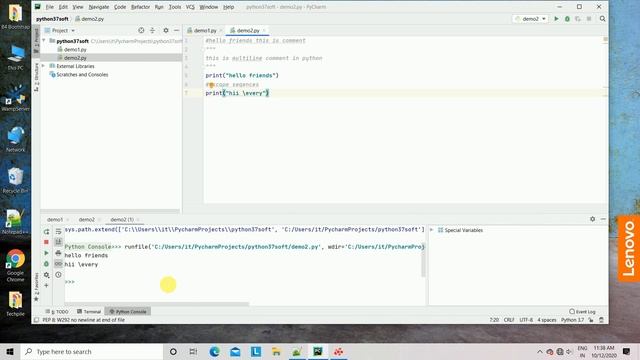Image resolution: width=640 pixels, height=360 pixels.
Task: Open Search Everywhere magnifier icon
Action: click(602, 19)
